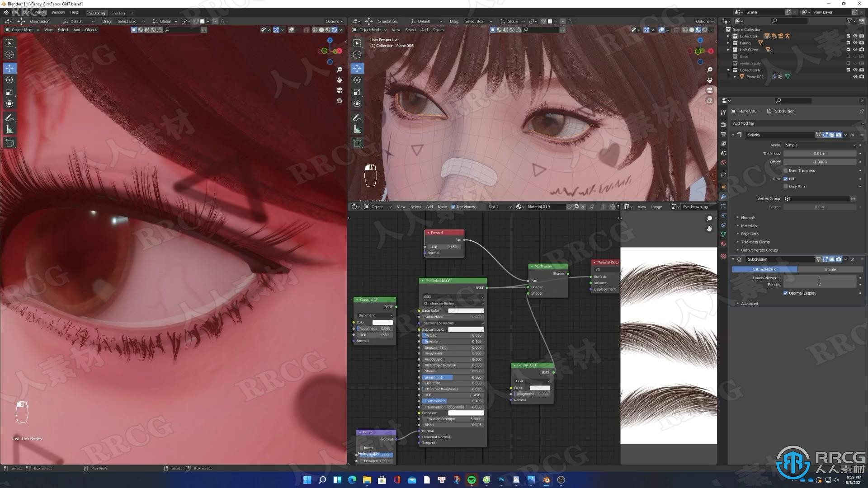Toggle pin icon in properties editor header
Viewport: 868px width, 488px height.
coord(862,111)
